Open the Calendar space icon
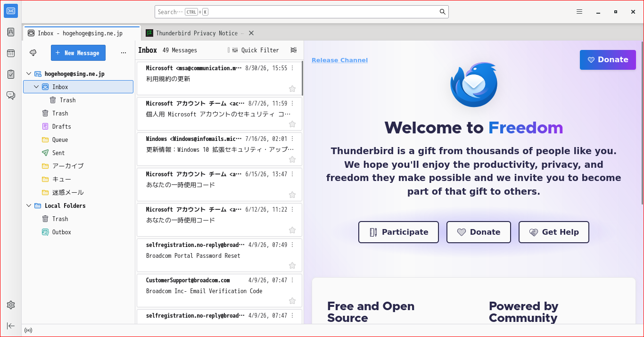 click(x=11, y=53)
